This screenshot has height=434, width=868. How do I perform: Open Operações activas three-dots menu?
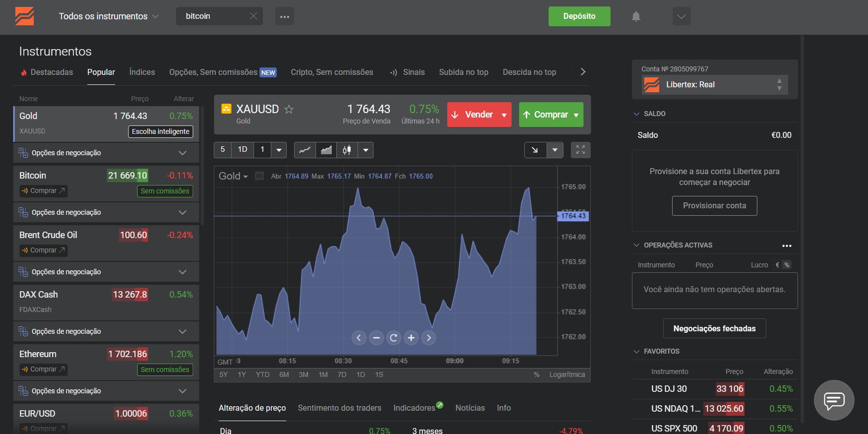point(787,246)
